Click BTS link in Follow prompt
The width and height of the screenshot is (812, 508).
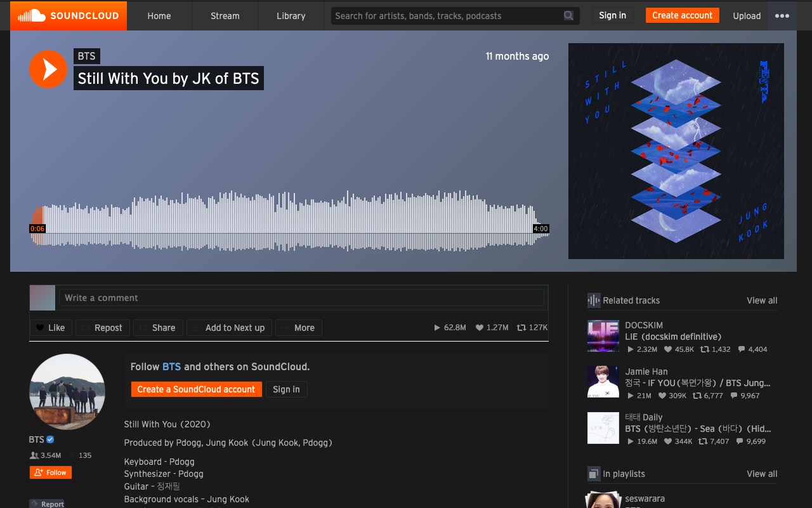(172, 366)
